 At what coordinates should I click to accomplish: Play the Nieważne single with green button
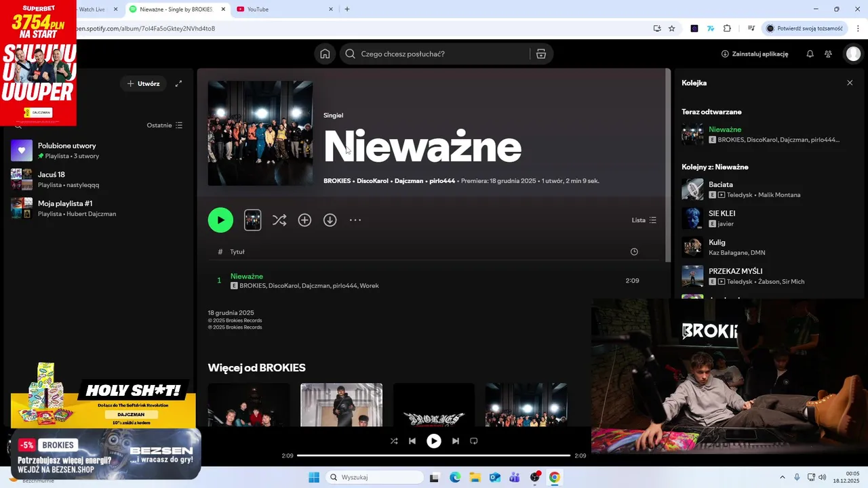point(220,220)
